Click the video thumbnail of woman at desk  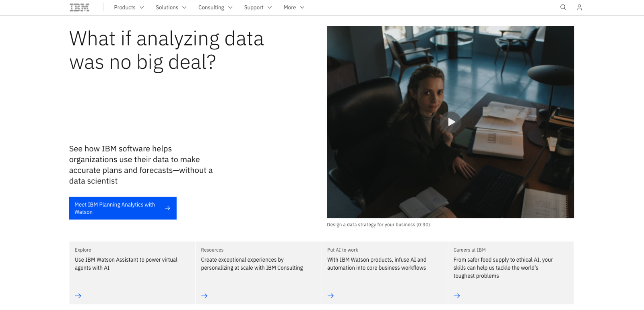(x=450, y=122)
